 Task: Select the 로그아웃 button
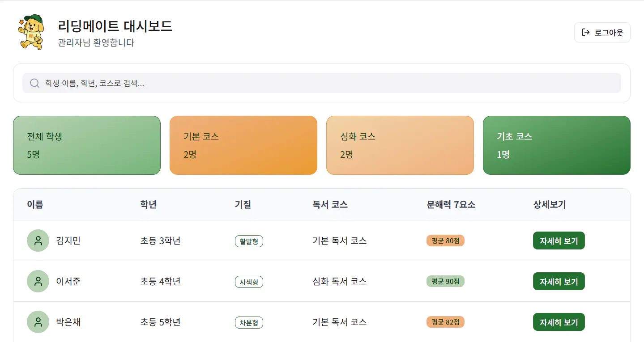[x=602, y=32]
